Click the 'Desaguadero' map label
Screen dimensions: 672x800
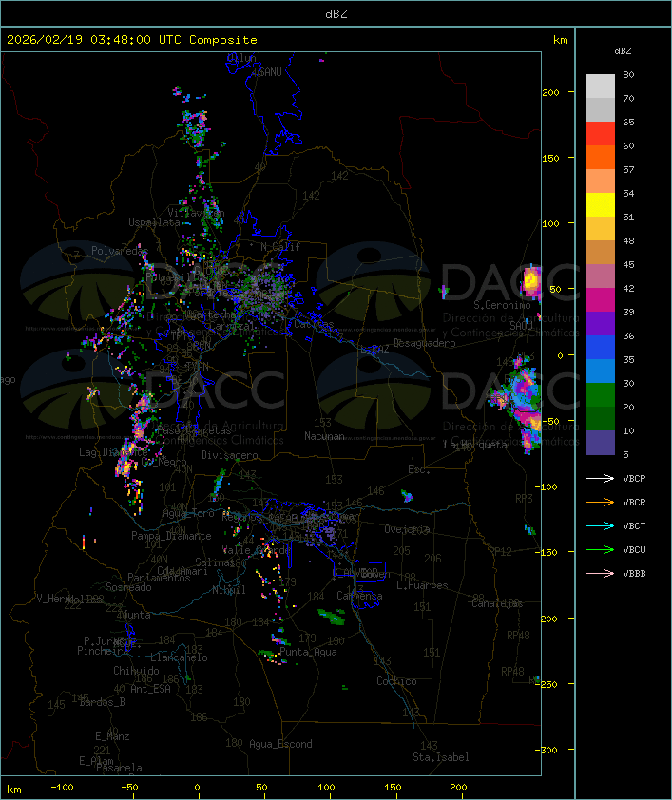[x=424, y=343]
